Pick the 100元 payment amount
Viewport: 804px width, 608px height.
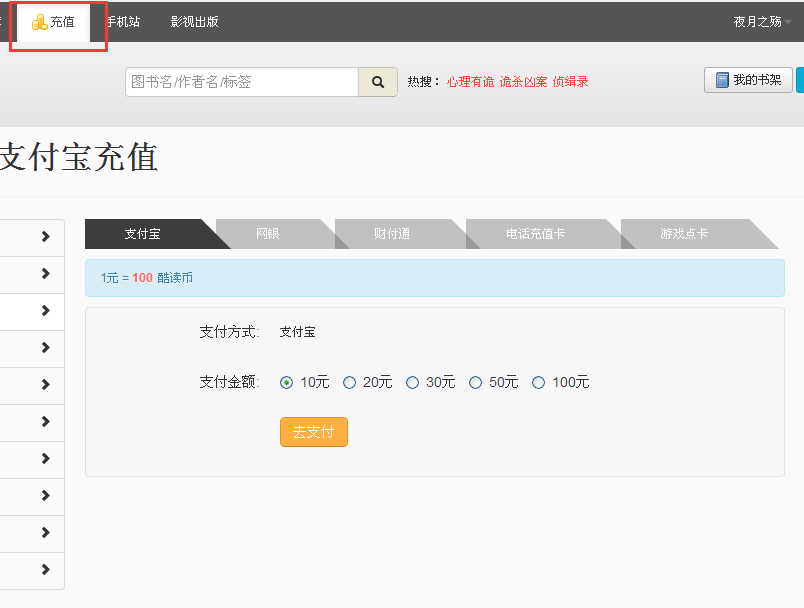(x=539, y=382)
